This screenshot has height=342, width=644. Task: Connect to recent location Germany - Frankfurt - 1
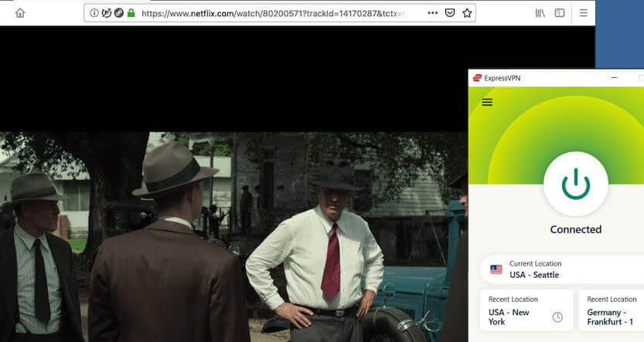coord(611,310)
